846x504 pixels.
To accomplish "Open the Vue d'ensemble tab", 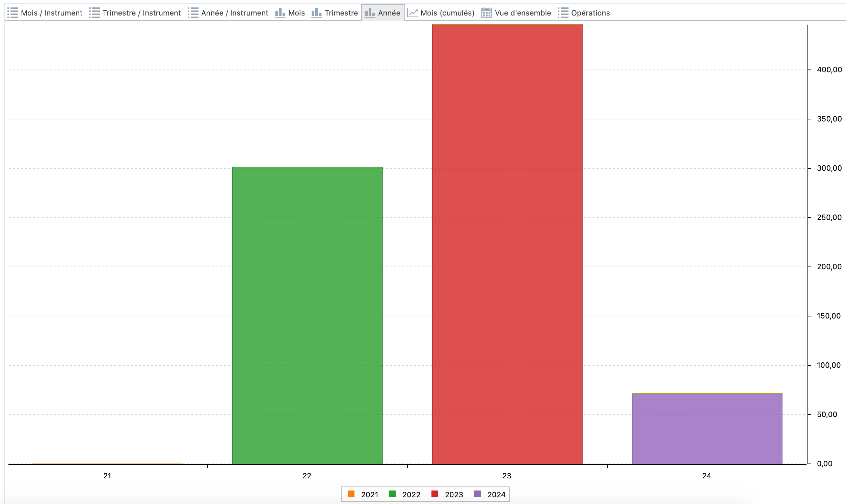I will (x=523, y=13).
